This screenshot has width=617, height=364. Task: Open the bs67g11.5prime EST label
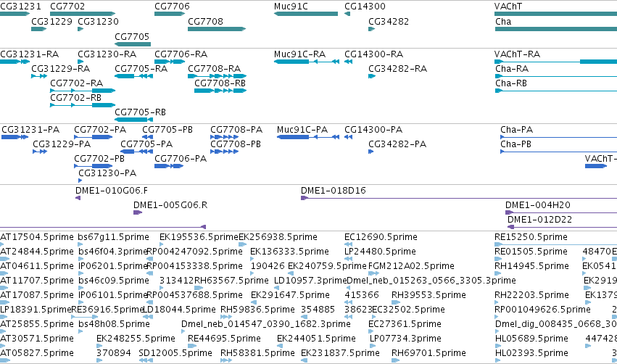(113, 237)
